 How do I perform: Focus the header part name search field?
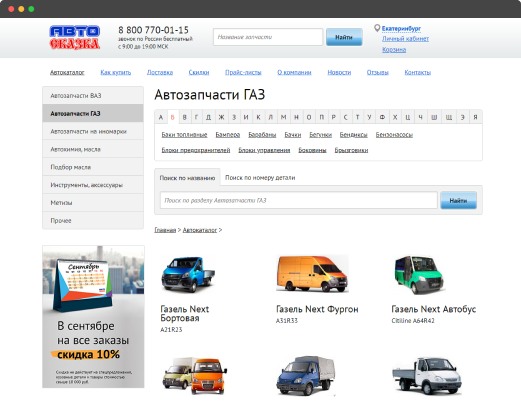268,37
